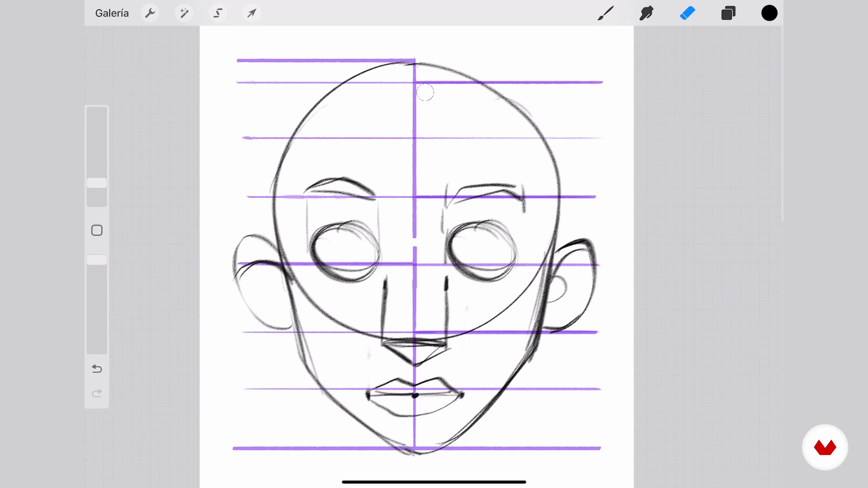868x488 pixels.
Task: Open the Adjustments magic wand menu
Action: pyautogui.click(x=184, y=13)
